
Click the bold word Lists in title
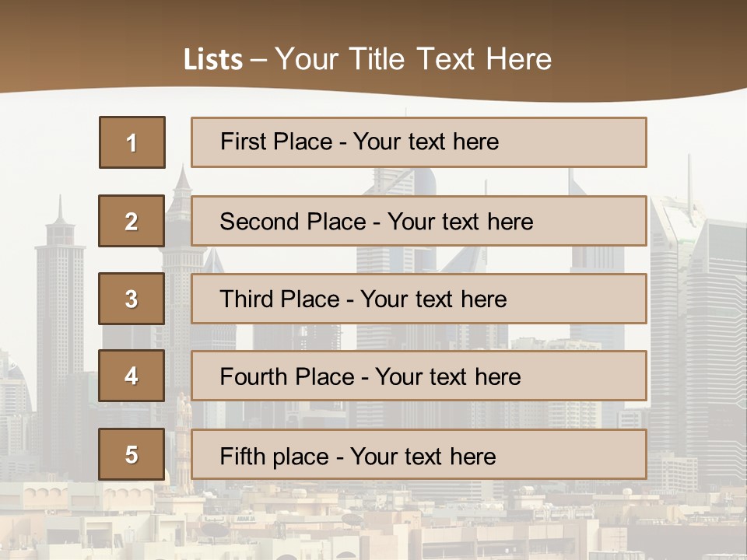click(x=212, y=60)
